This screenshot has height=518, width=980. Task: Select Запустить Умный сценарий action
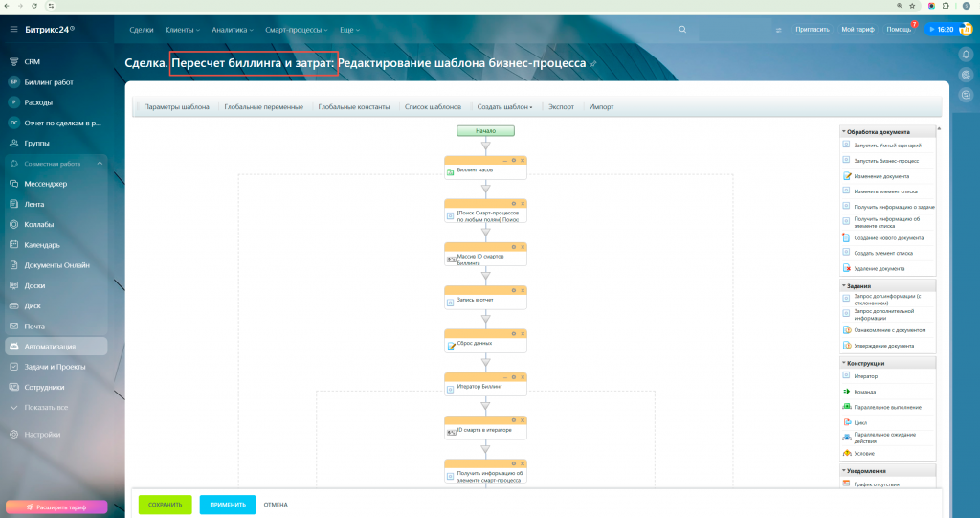pos(887,146)
